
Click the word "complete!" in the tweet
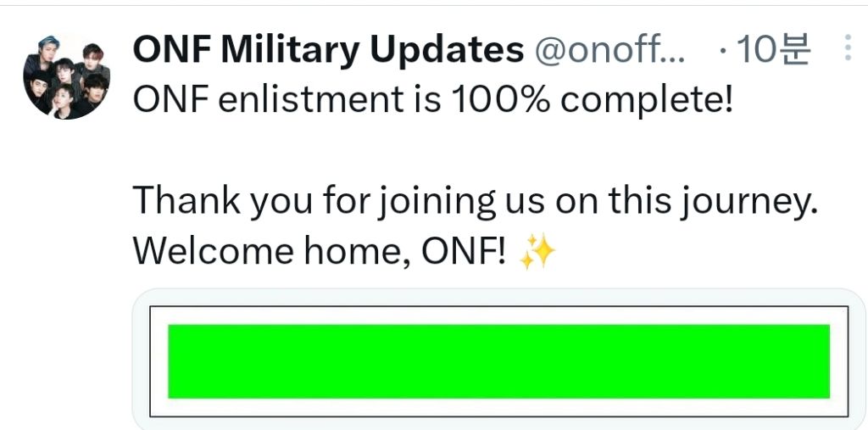tap(646, 101)
